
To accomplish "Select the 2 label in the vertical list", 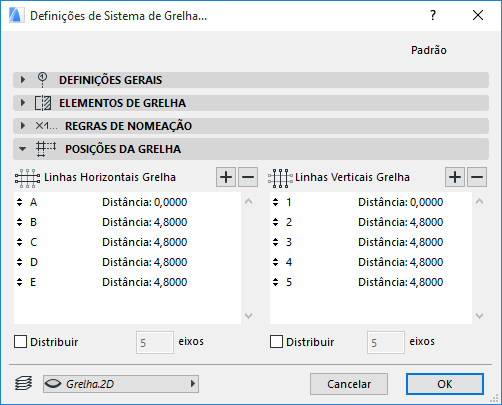I will [289, 222].
